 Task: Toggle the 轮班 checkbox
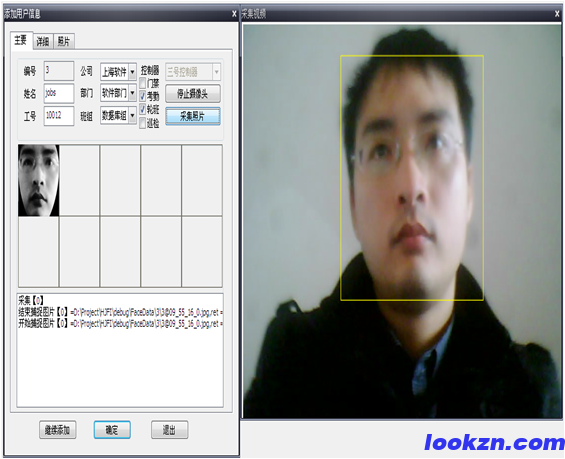click(143, 109)
